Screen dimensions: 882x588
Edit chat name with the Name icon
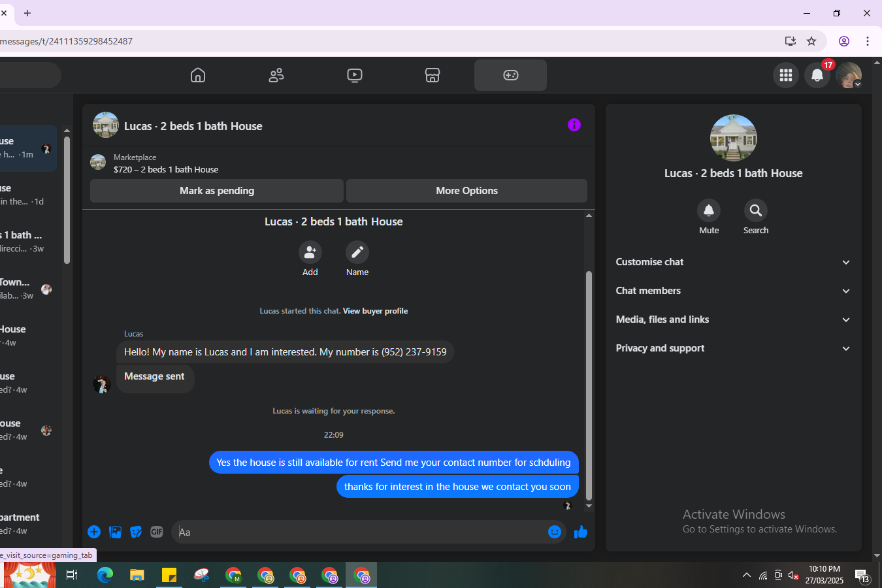point(357,252)
